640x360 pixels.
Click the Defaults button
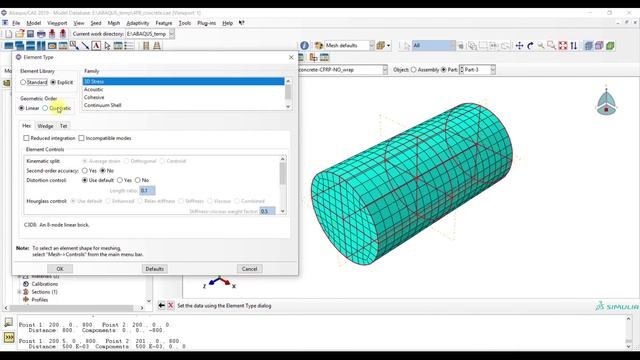pyautogui.click(x=154, y=269)
